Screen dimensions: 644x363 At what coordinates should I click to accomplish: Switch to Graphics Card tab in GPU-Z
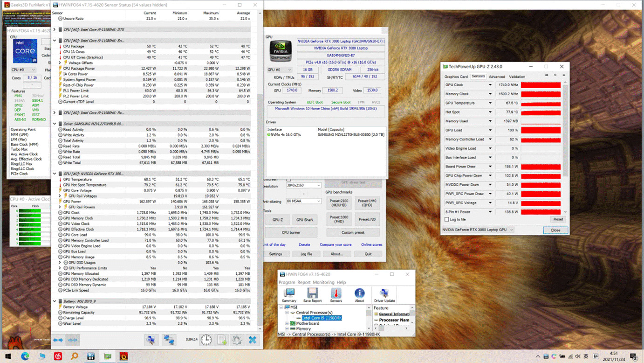tap(456, 77)
